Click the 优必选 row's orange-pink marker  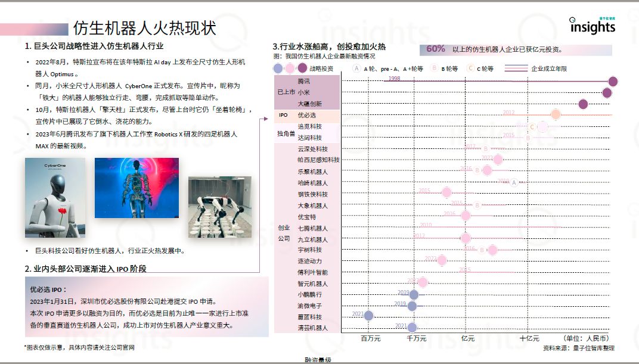pyautogui.click(x=556, y=114)
